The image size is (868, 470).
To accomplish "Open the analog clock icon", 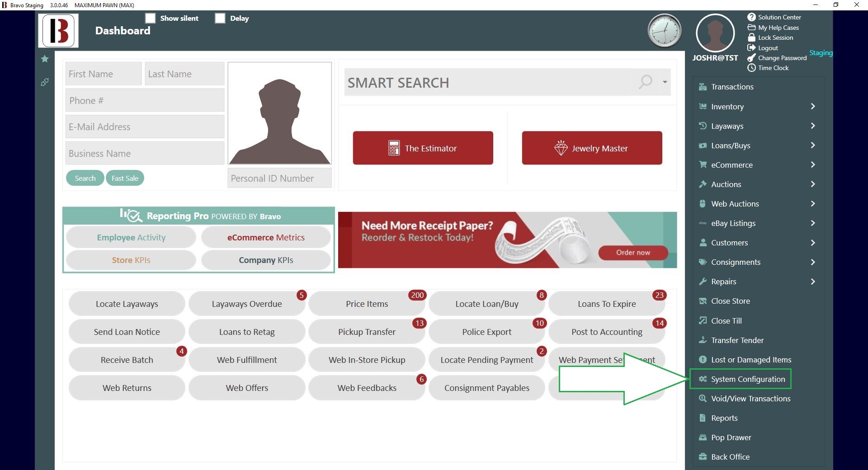I will point(664,31).
